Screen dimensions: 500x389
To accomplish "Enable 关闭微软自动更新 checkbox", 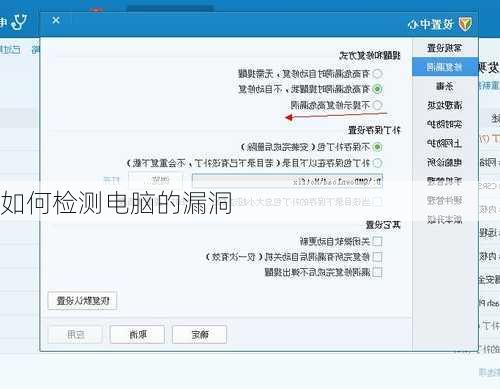I will 377,241.
